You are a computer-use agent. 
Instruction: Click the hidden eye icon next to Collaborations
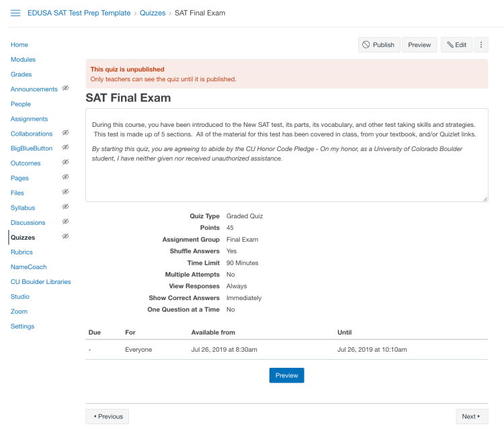[65, 133]
